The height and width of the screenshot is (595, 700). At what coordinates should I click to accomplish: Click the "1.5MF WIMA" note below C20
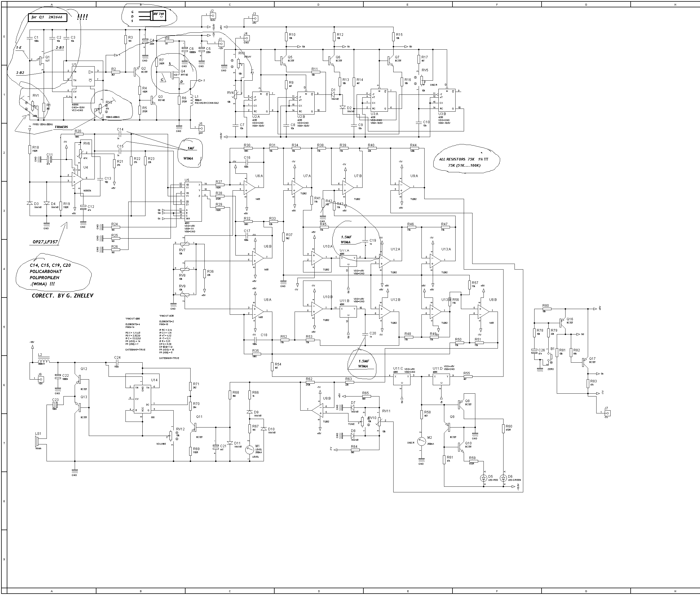pyautogui.click(x=363, y=363)
